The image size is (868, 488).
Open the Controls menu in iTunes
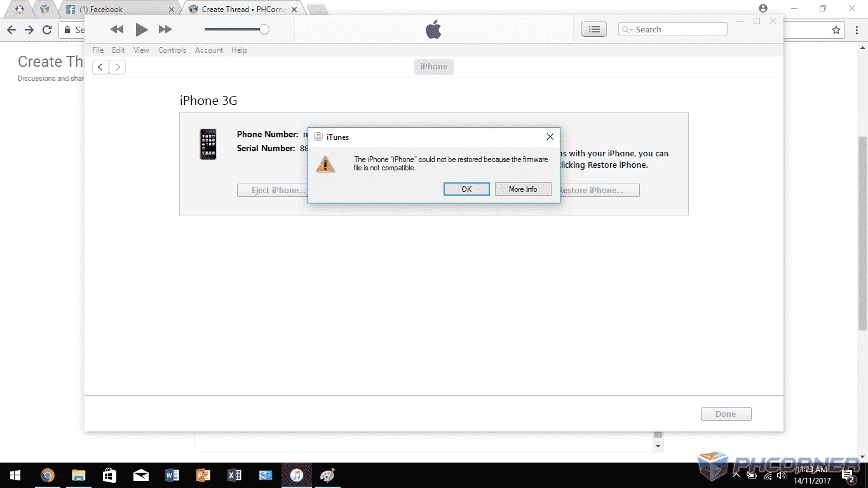coord(172,50)
